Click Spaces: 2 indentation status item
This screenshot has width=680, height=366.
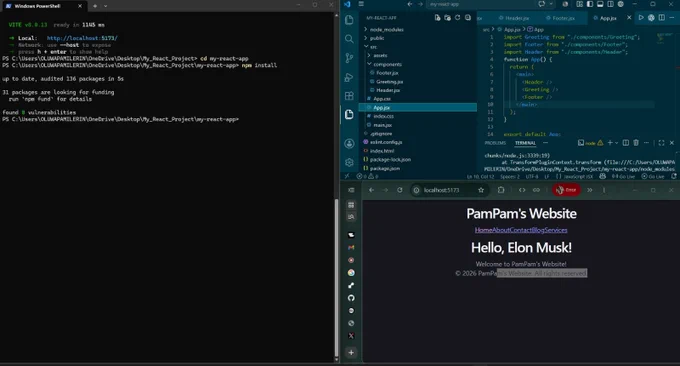510,176
